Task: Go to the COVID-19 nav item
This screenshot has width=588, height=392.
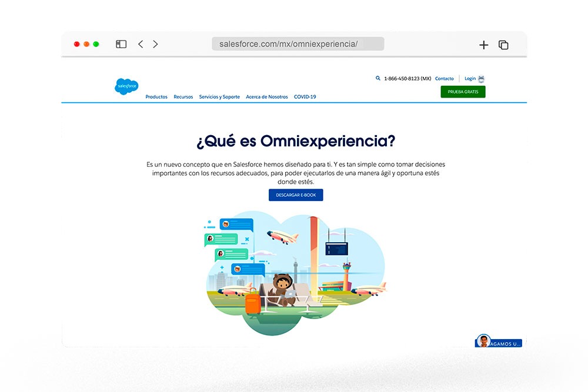Action: [305, 97]
